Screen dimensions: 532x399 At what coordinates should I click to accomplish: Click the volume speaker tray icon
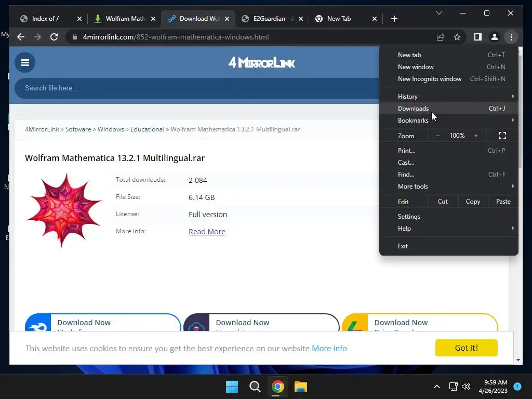[x=466, y=387]
